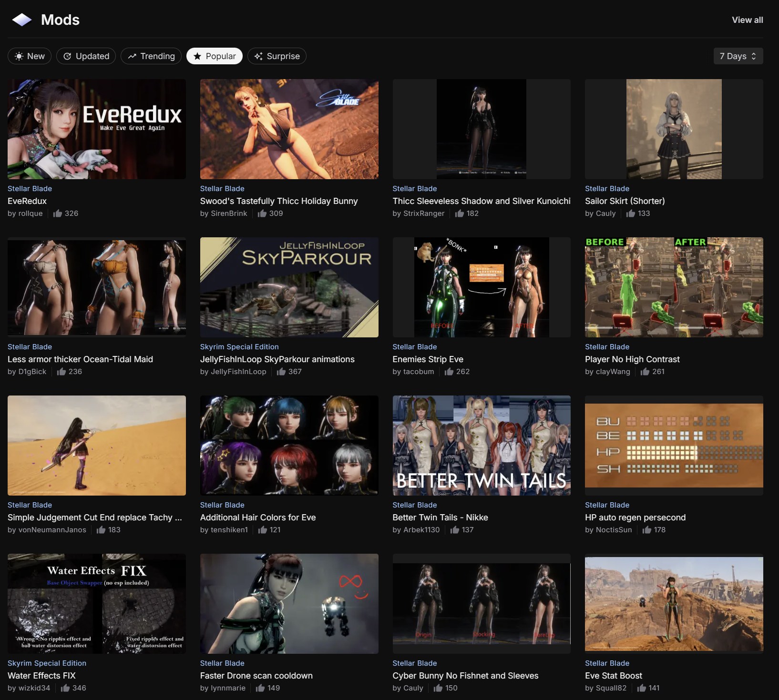
Task: Click the thumbs-up icon on EveRedux
Action: tap(58, 213)
